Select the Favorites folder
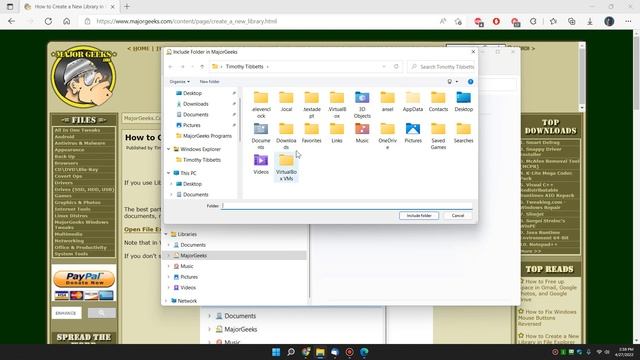This screenshot has width=640, height=360. [x=311, y=133]
